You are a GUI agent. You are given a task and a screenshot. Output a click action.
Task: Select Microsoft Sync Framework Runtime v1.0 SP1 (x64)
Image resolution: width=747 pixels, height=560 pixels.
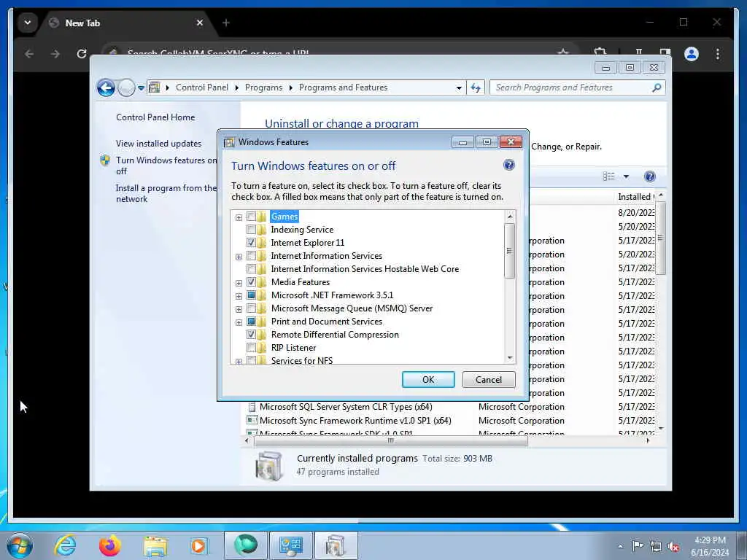click(355, 421)
